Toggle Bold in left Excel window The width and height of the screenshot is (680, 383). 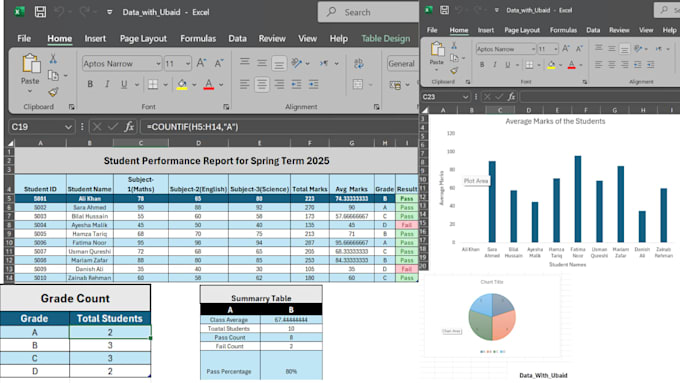[x=90, y=84]
